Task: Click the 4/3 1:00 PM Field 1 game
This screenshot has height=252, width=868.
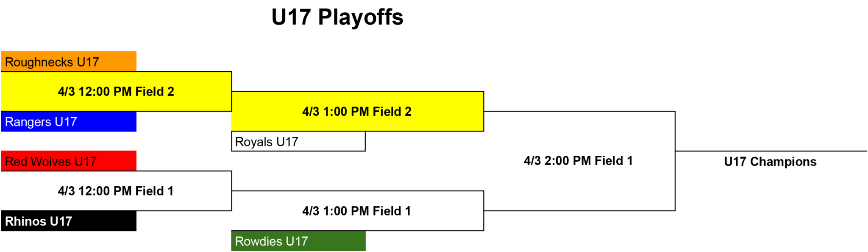Action: (357, 211)
